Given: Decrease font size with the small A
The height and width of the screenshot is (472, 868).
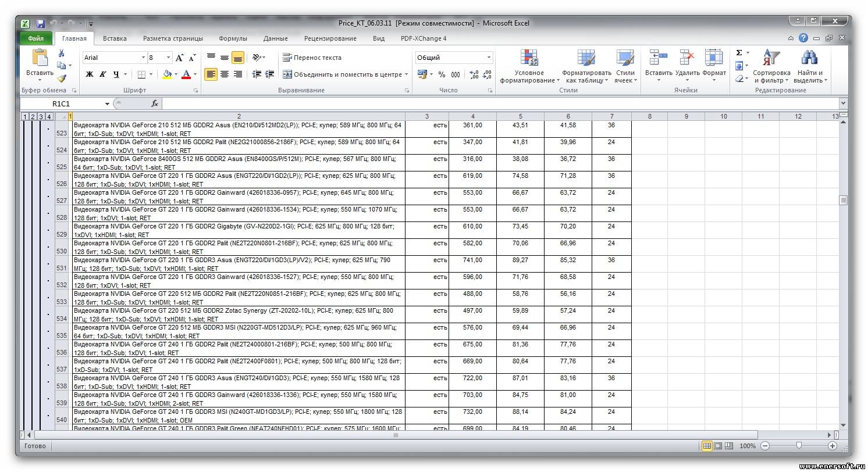Looking at the screenshot, I should [x=193, y=58].
